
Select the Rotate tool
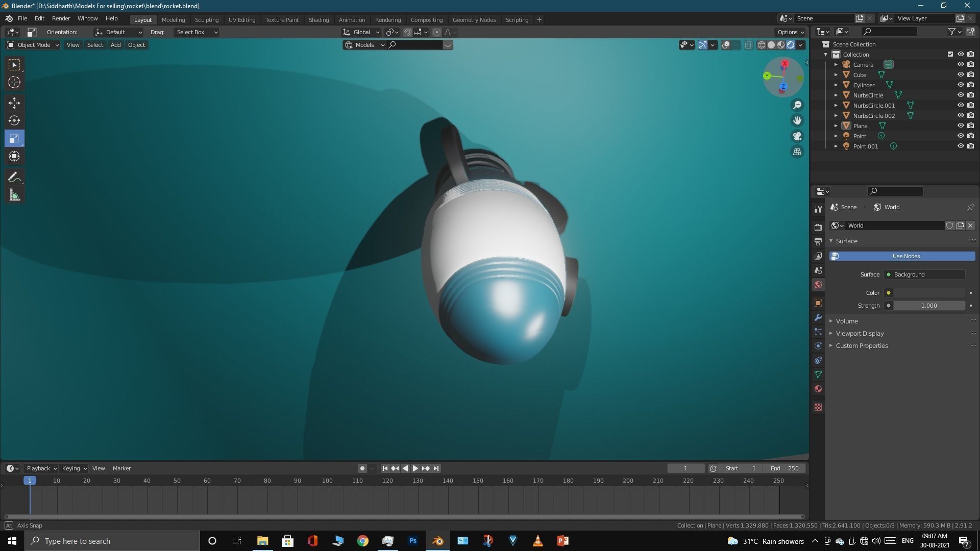[14, 120]
